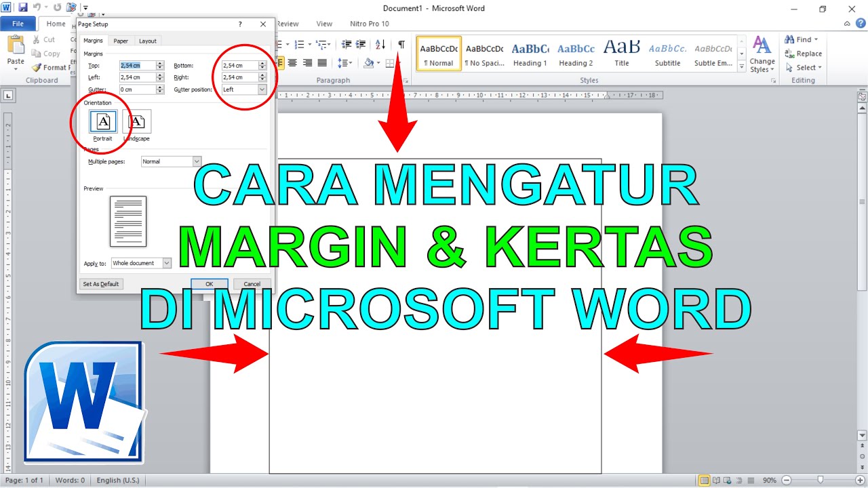This screenshot has height=488, width=868.
Task: Open the Nitro Pro 10 tab
Action: point(370,24)
